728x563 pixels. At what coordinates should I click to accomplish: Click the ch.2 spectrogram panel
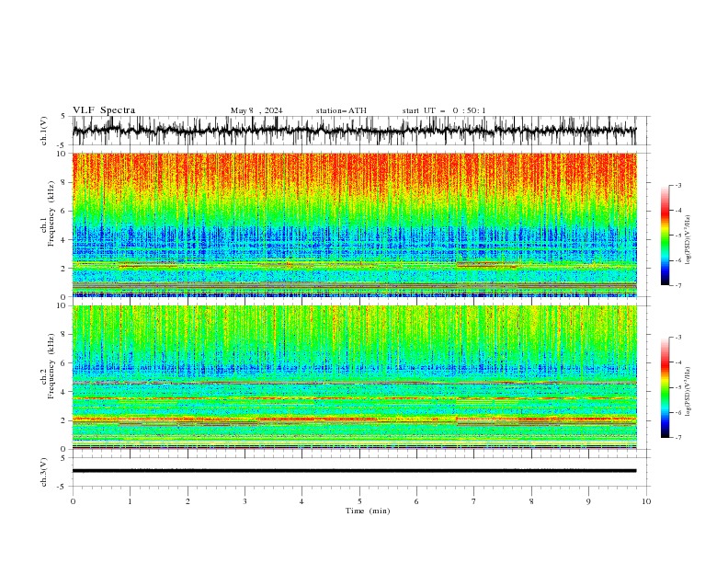(354, 377)
